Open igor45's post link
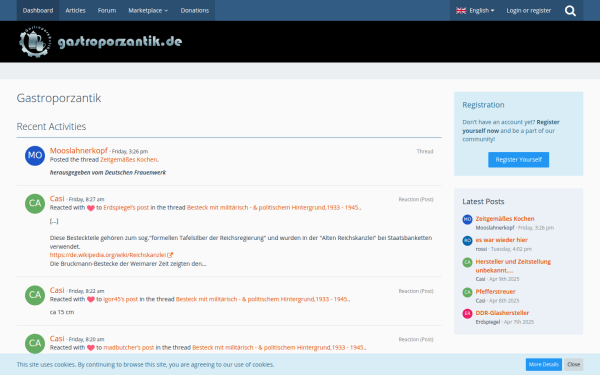 [121, 299]
